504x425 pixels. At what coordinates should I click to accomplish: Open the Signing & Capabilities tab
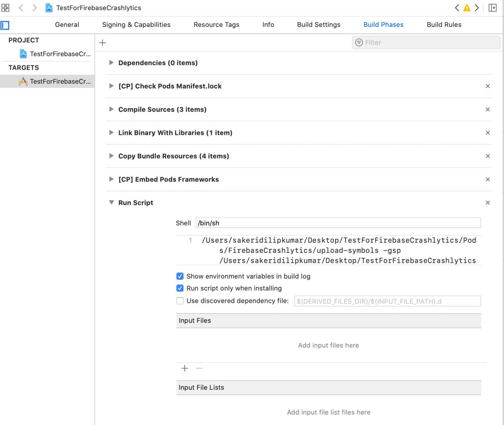click(136, 25)
